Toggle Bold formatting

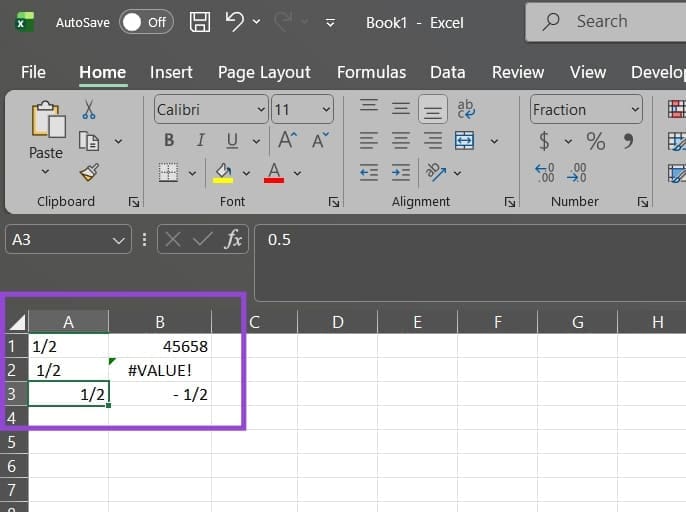(169, 141)
